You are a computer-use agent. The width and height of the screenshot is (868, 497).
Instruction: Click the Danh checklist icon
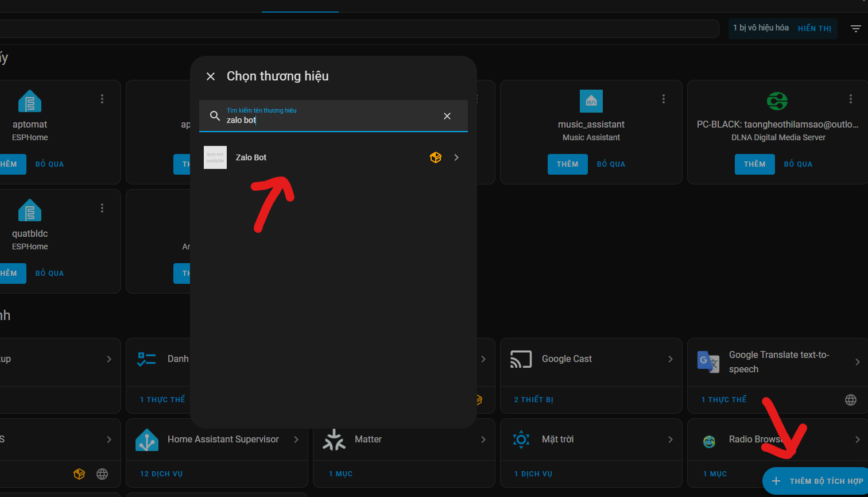tap(147, 359)
